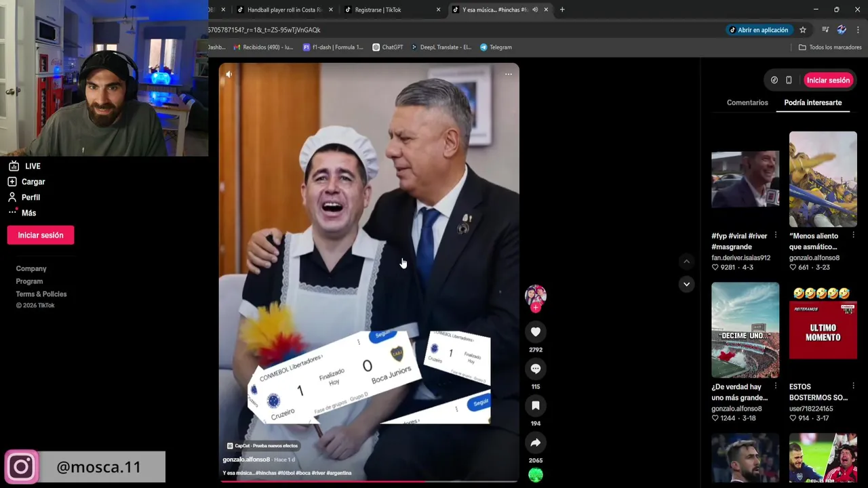The height and width of the screenshot is (488, 868).
Task: Open the Program footer link
Action: coord(29,281)
